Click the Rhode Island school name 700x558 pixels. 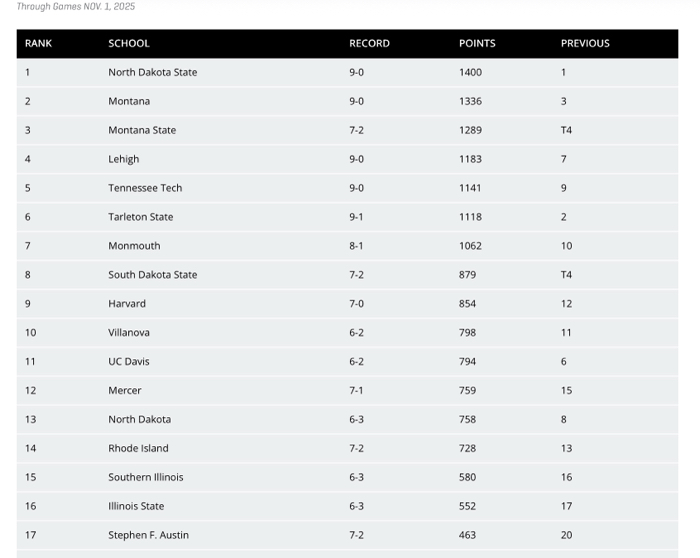pos(138,449)
